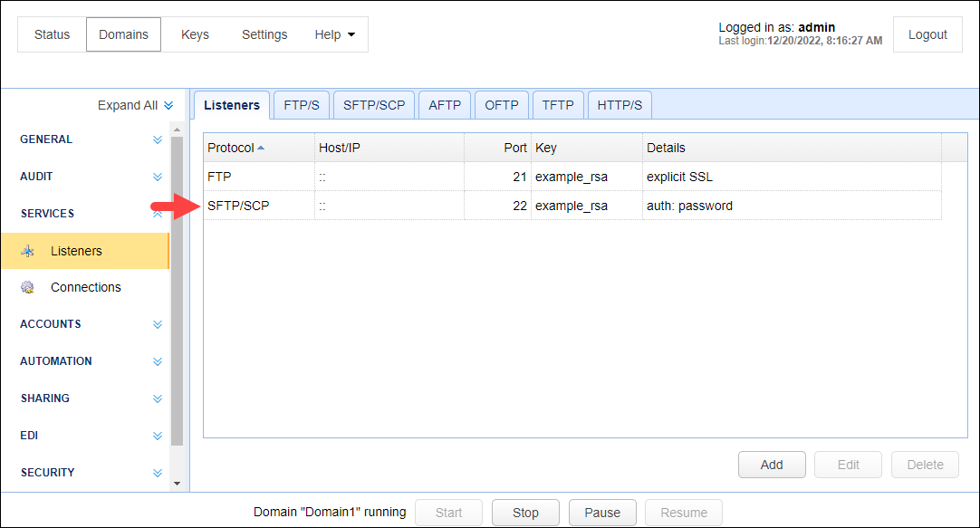This screenshot has width=980, height=528.
Task: Switch to the FTP/S tab
Action: pyautogui.click(x=302, y=105)
